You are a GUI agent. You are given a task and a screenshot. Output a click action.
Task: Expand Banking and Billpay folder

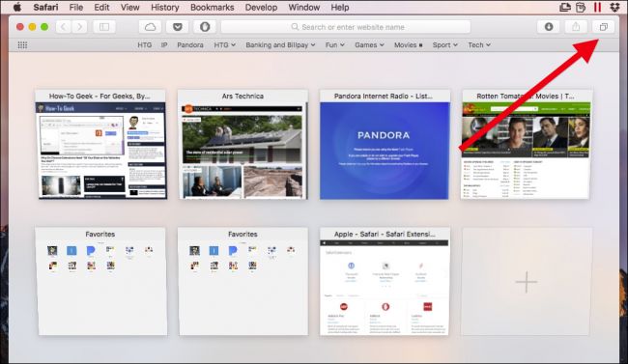pyautogui.click(x=280, y=44)
